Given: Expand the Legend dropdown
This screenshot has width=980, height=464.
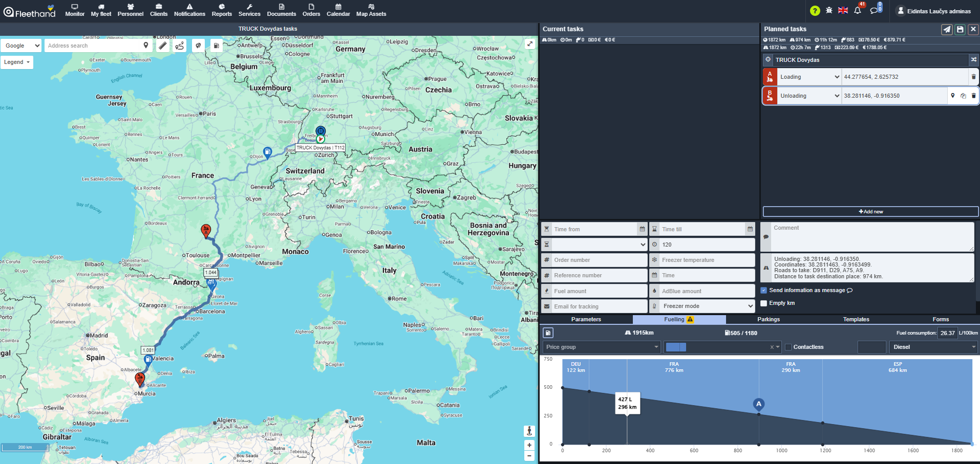Looking at the screenshot, I should [17, 62].
